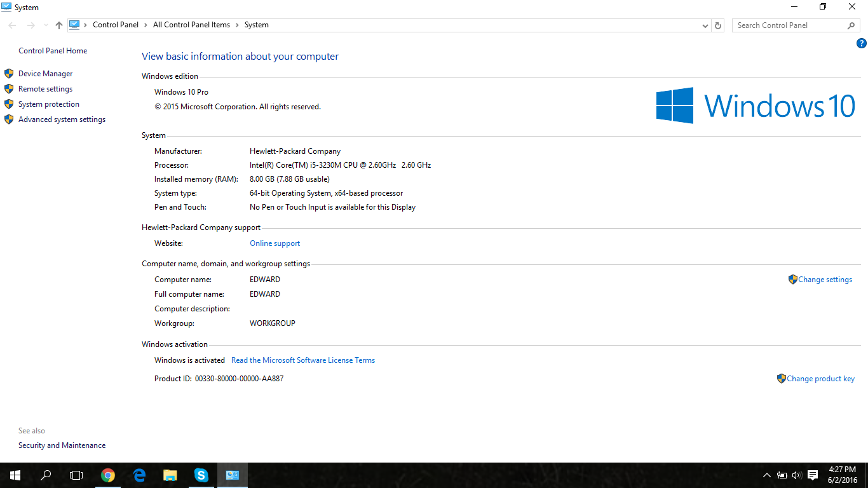Open the blue Help question icon
The height and width of the screenshot is (488, 868).
(862, 43)
